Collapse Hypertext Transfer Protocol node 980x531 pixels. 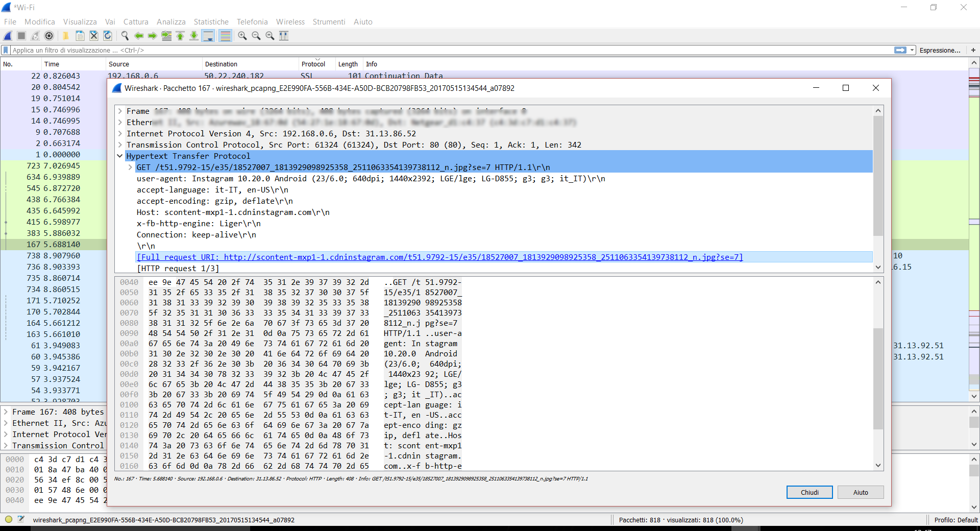(120, 156)
